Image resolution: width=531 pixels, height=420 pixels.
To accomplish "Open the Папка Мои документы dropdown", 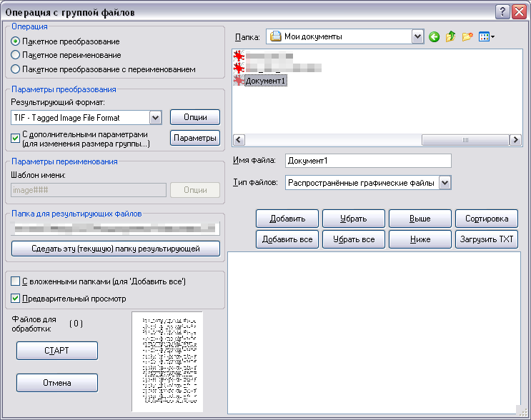I will (x=418, y=36).
